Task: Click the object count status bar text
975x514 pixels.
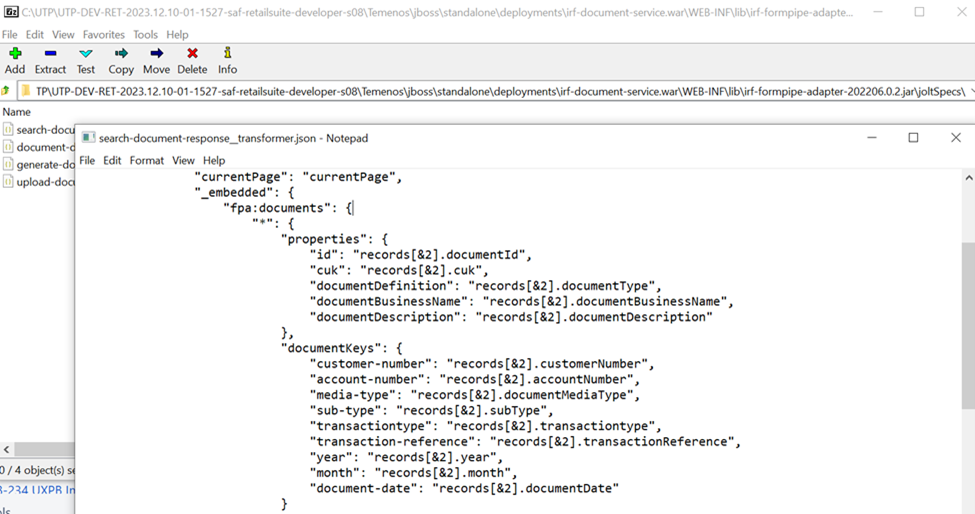Action: (x=37, y=470)
